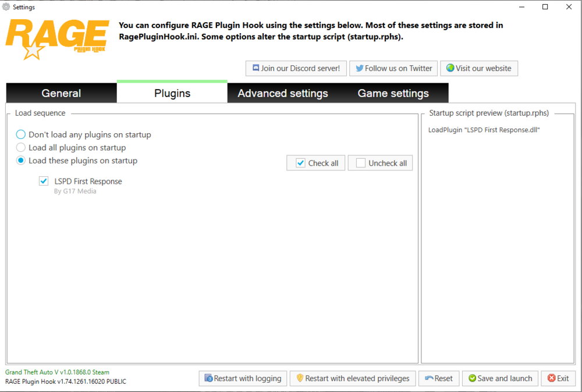Screen dimensions: 582x392
Task: Click the gear icon in the title bar
Action: (6, 7)
